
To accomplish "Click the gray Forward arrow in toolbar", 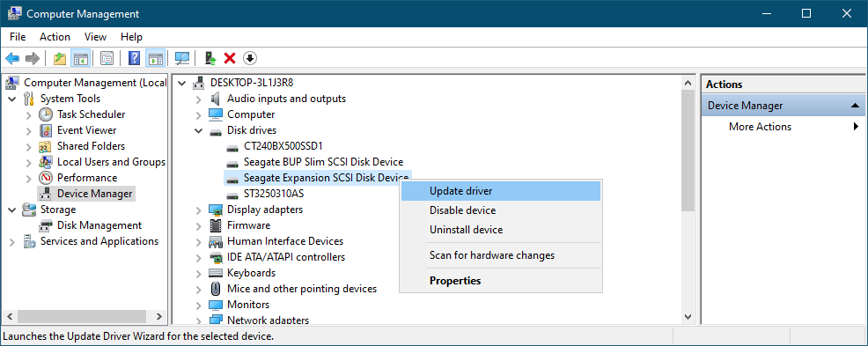I will [x=32, y=58].
